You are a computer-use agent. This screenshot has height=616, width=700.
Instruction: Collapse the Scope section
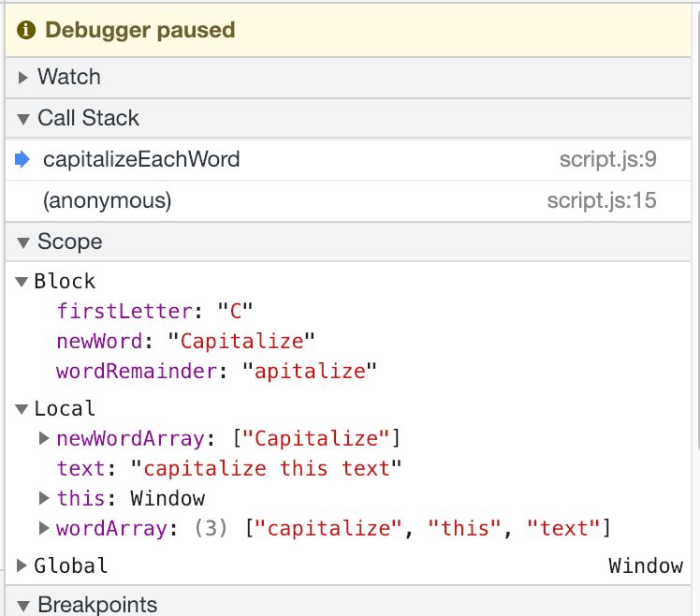tap(23, 242)
